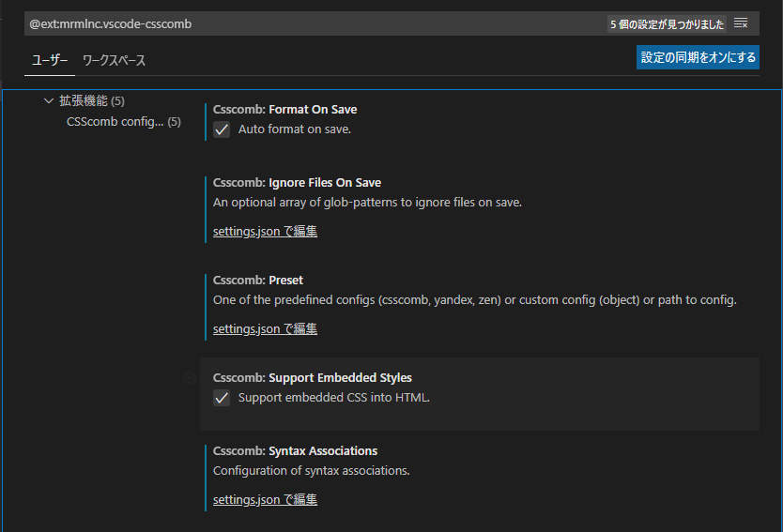Toggle Support embedded CSS into HTML checkbox
783x532 pixels.
(x=222, y=398)
